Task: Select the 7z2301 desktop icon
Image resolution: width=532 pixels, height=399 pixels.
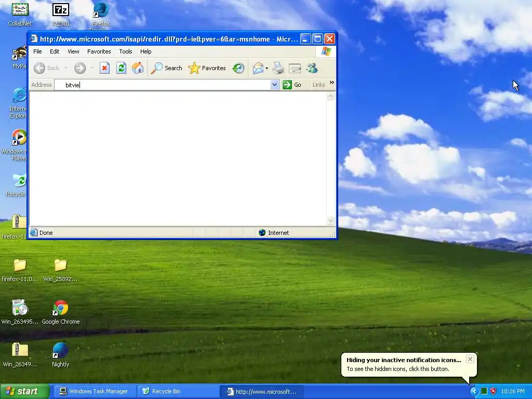Action: [61, 15]
